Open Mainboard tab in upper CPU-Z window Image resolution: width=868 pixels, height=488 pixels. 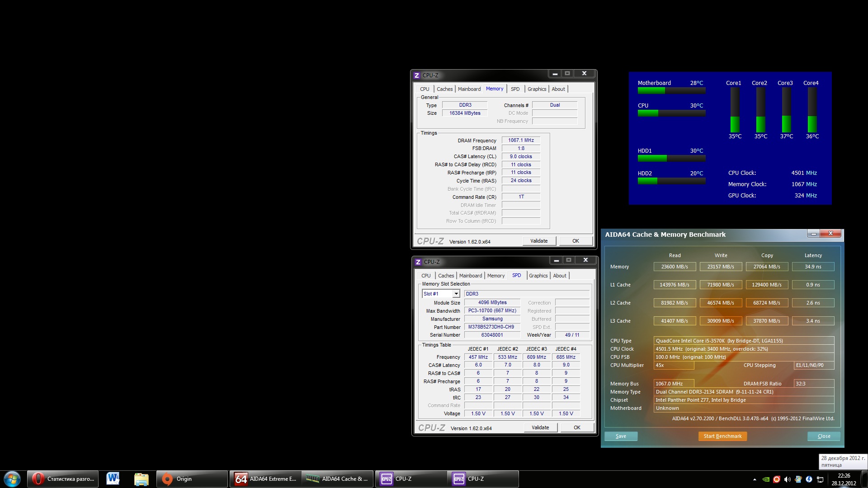469,89
